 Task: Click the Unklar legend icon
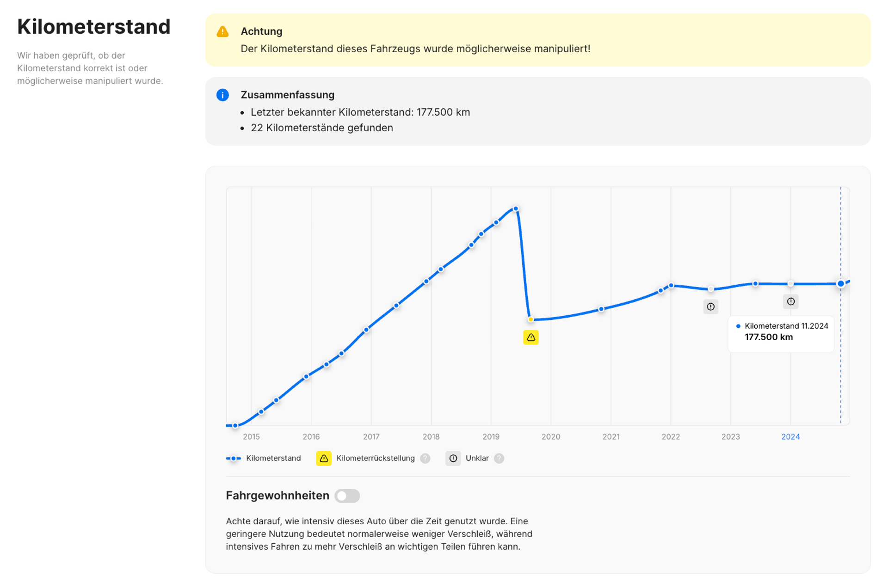click(453, 458)
